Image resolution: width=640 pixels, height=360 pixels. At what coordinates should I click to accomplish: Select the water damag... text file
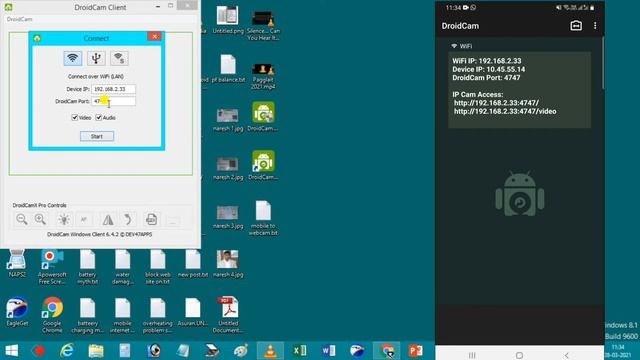point(122,267)
